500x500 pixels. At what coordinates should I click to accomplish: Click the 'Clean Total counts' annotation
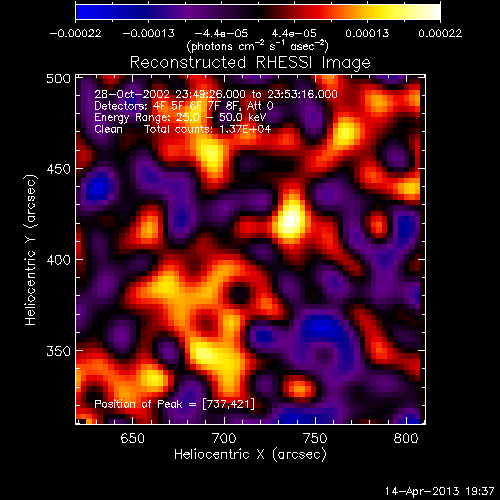coord(183,129)
